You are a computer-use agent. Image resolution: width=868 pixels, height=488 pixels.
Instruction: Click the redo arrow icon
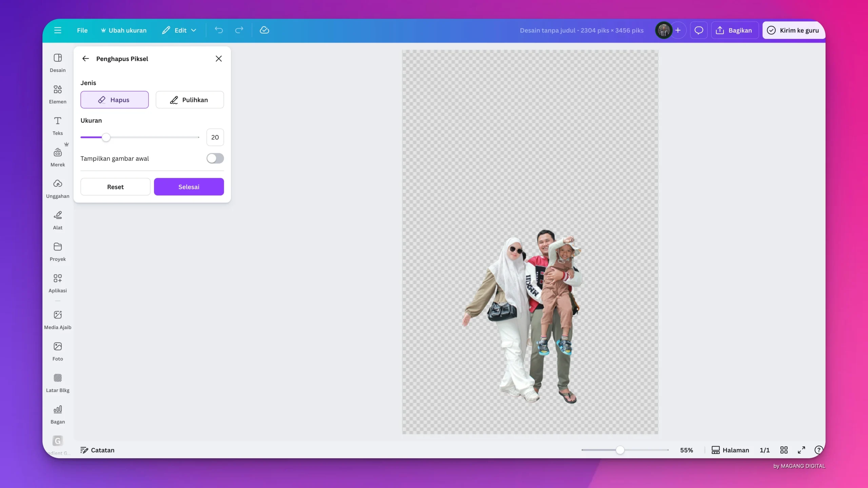click(239, 30)
